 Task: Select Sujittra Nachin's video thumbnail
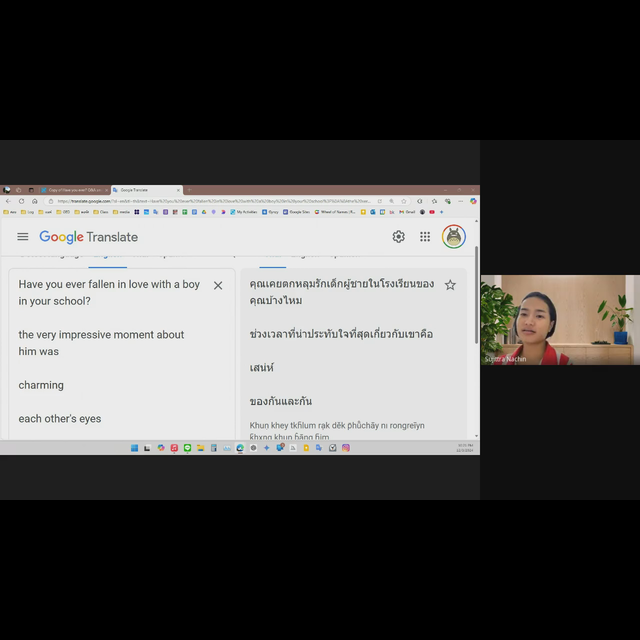(x=559, y=320)
